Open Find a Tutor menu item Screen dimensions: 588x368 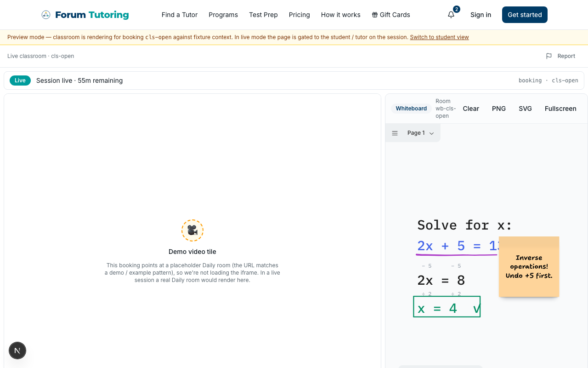pyautogui.click(x=180, y=15)
